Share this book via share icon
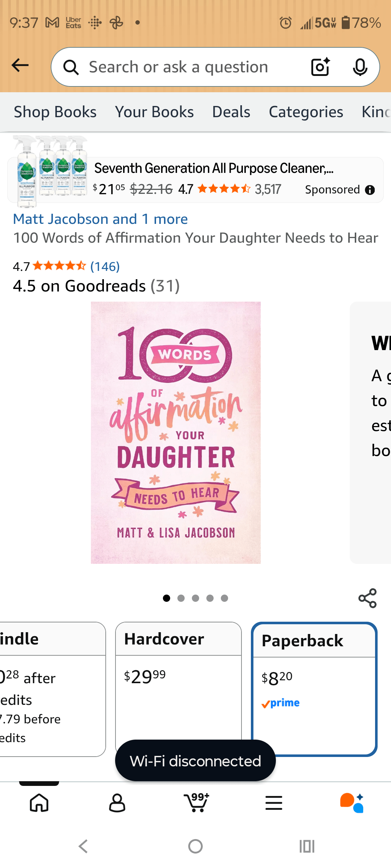391x868 pixels. pos(367,598)
